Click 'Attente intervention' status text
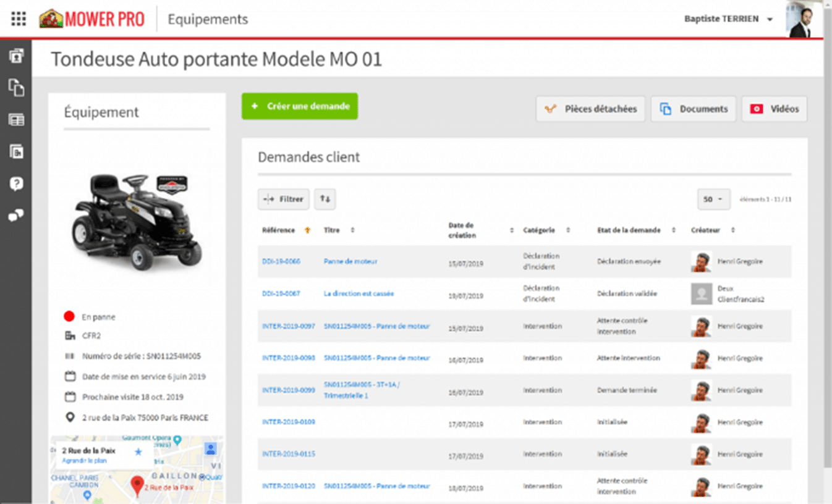This screenshot has height=504, width=832. click(x=628, y=358)
